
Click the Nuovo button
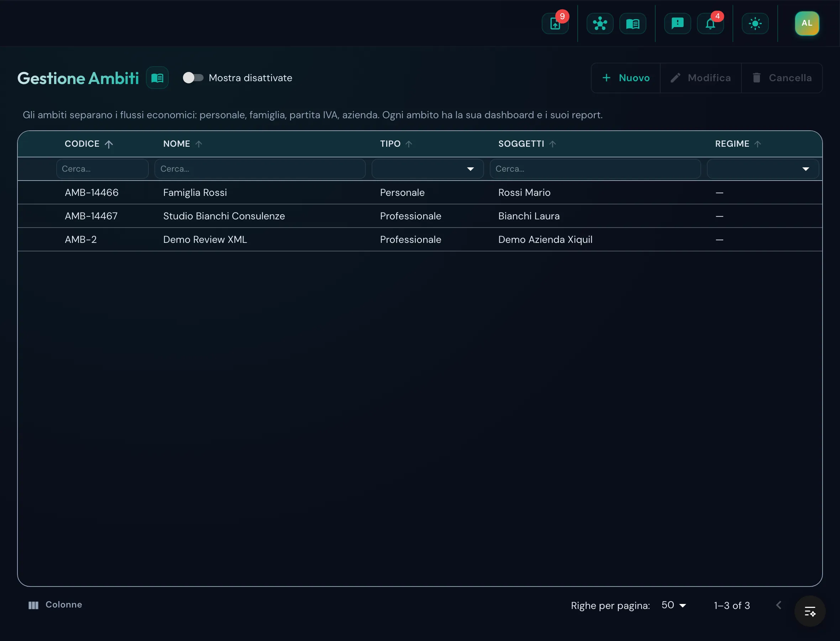[626, 78]
